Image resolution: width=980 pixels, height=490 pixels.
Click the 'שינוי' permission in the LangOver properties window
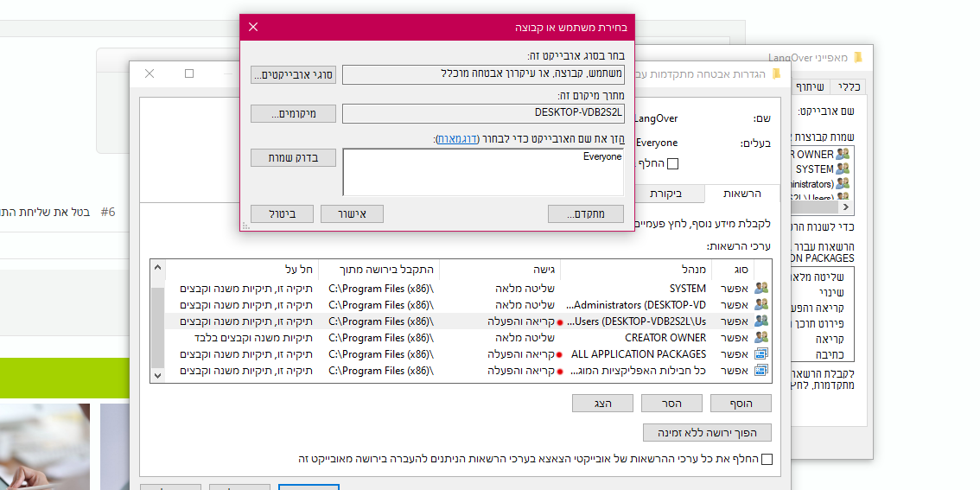[830, 292]
